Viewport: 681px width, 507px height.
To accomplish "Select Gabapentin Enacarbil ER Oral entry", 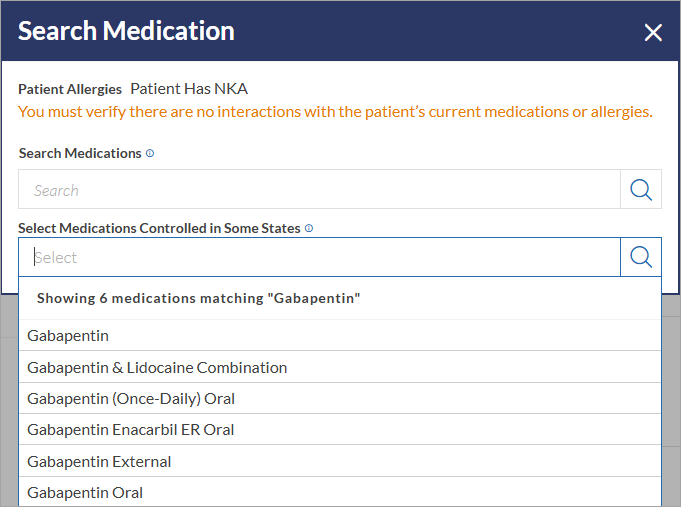I will 340,430.
